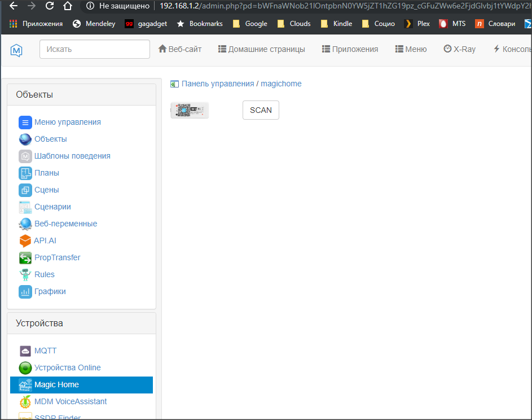The image size is (532, 420).
Task: Click the magichome breadcrumb link
Action: [281, 84]
